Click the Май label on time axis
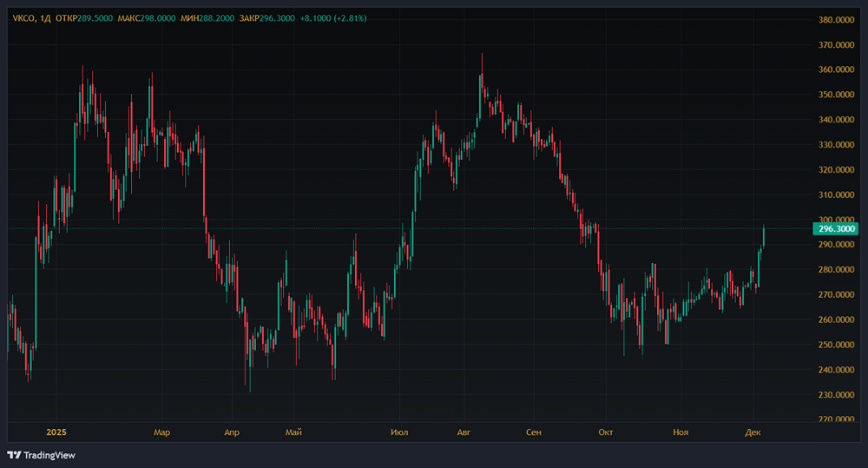The height and width of the screenshot is (468, 868). coord(293,432)
